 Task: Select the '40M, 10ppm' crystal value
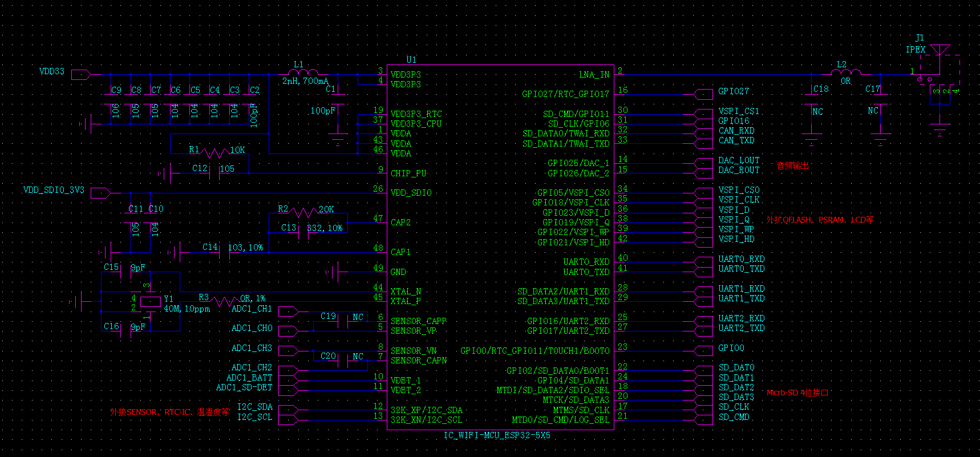coord(187,309)
